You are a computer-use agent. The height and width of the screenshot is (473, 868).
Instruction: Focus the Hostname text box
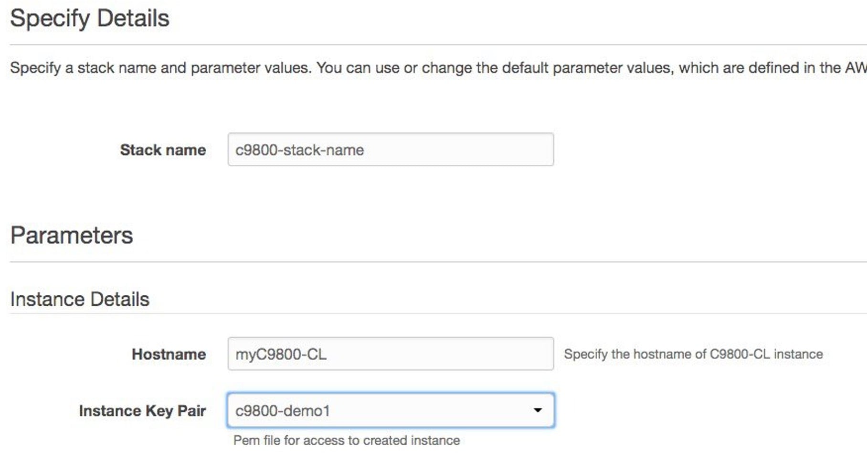pos(390,354)
